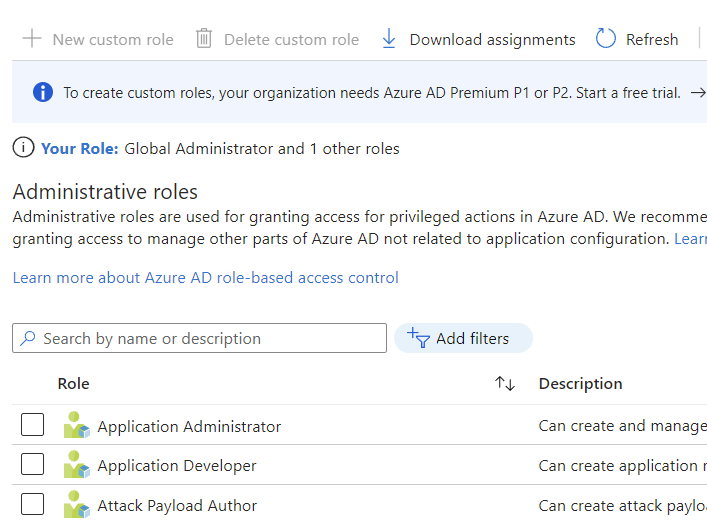Click the filter funnel icon
This screenshot has height=522, width=707.
pos(418,338)
